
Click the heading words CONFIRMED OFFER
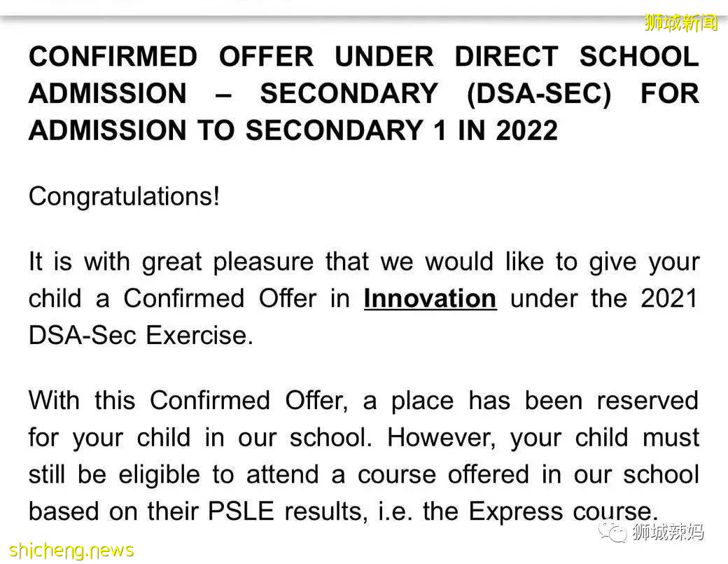171,57
